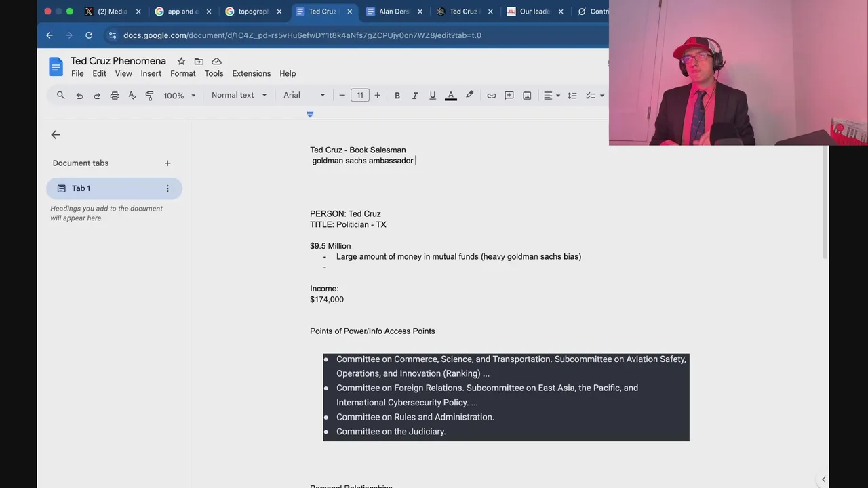Increase font size with plus button
The image size is (868, 488).
[378, 96]
